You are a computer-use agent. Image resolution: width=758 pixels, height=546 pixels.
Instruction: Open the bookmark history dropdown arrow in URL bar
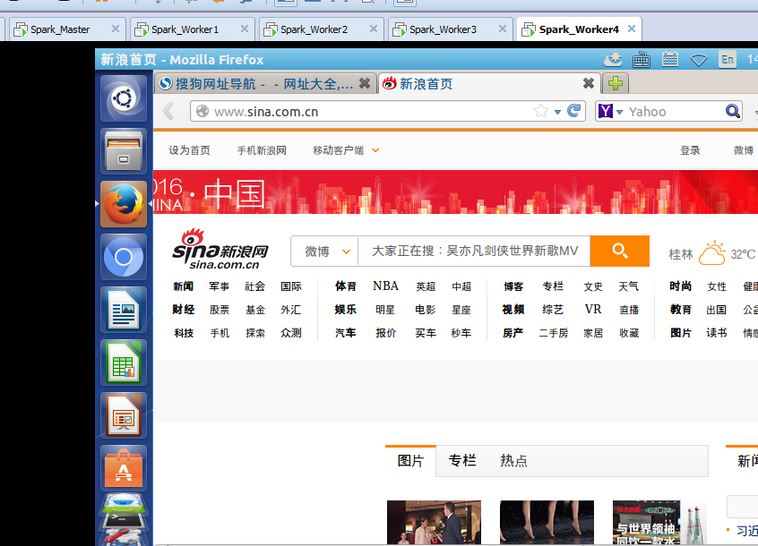[557, 112]
